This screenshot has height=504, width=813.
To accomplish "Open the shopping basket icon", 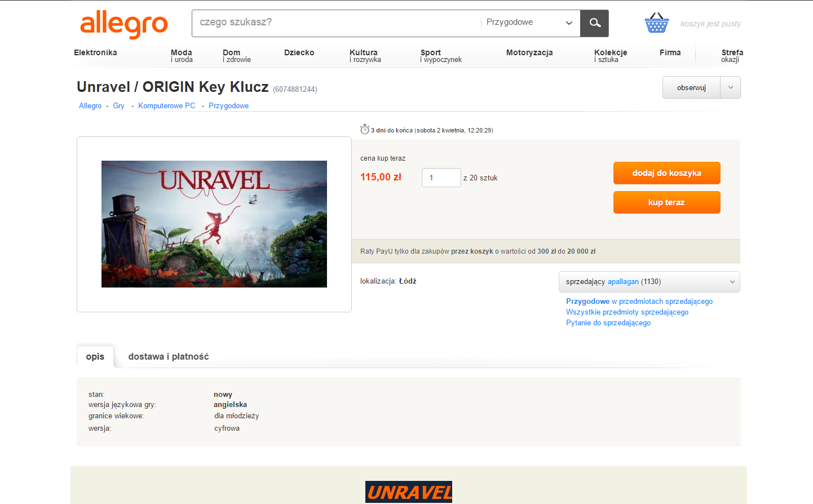I will 657,23.
